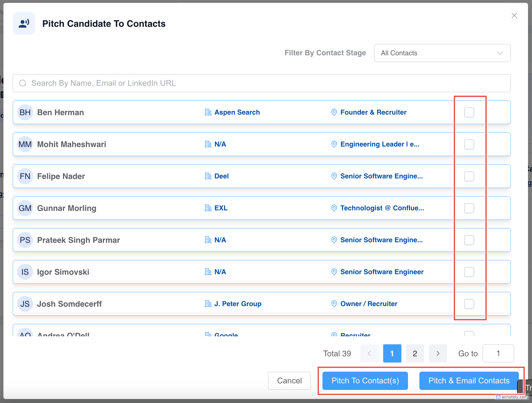Focus the Search By Name, Email or LinkedIn field
This screenshot has height=403, width=532.
tap(261, 83)
